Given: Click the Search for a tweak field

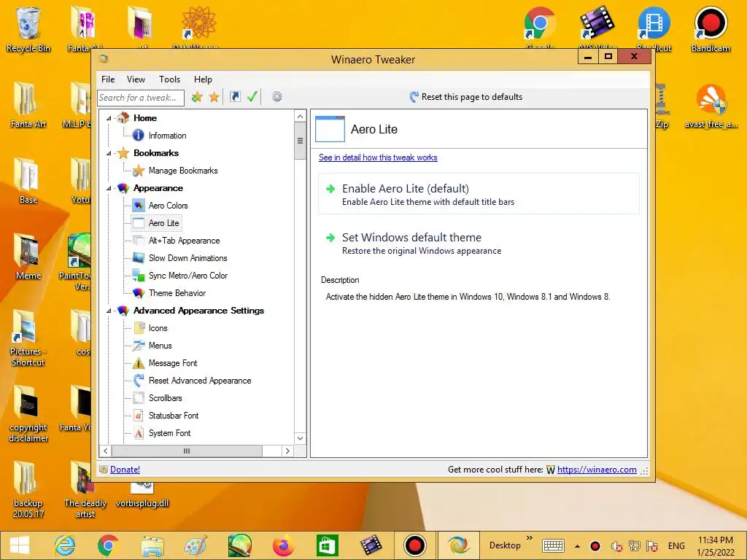Looking at the screenshot, I should coord(141,97).
